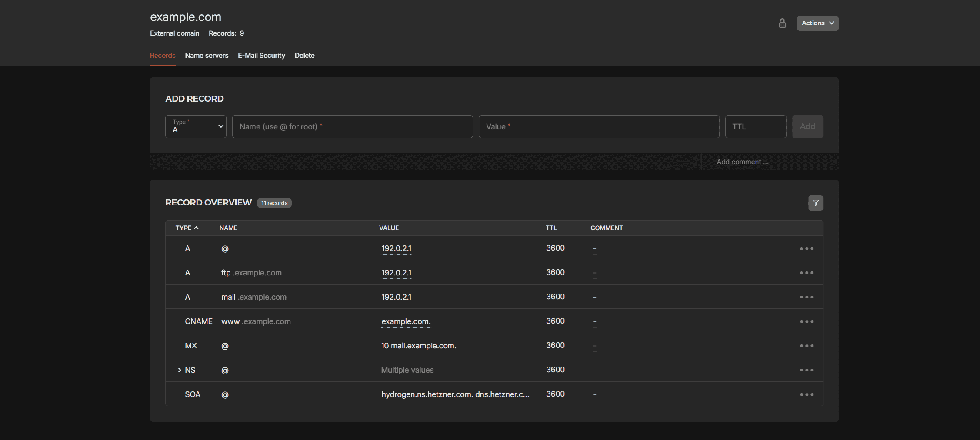Expand the NS record row
Viewport: 980px width, 440px height.
point(179,370)
